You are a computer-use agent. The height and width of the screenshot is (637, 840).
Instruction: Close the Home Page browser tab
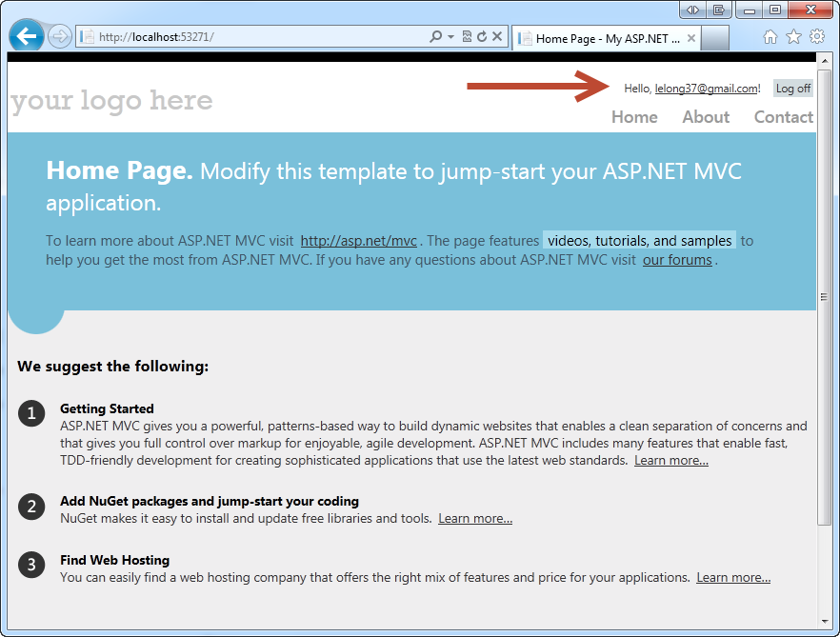click(691, 39)
